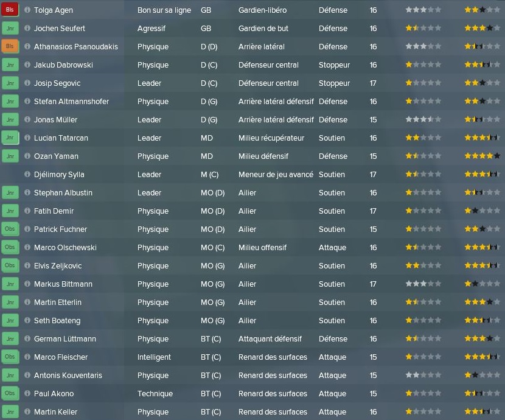Click Jonas Müller's current ability stars
Image resolution: width=505 pixels, height=420 pixels.
(423, 119)
